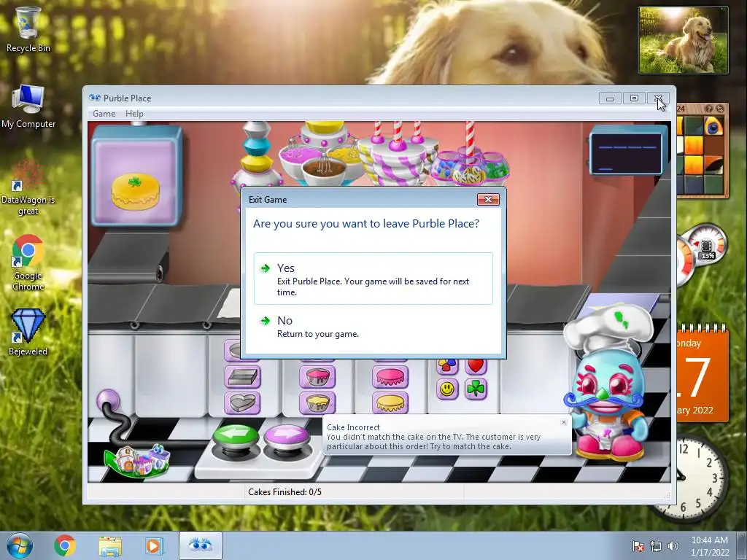Click the volume speaker tray icon
The image size is (747, 560).
[x=673, y=546]
